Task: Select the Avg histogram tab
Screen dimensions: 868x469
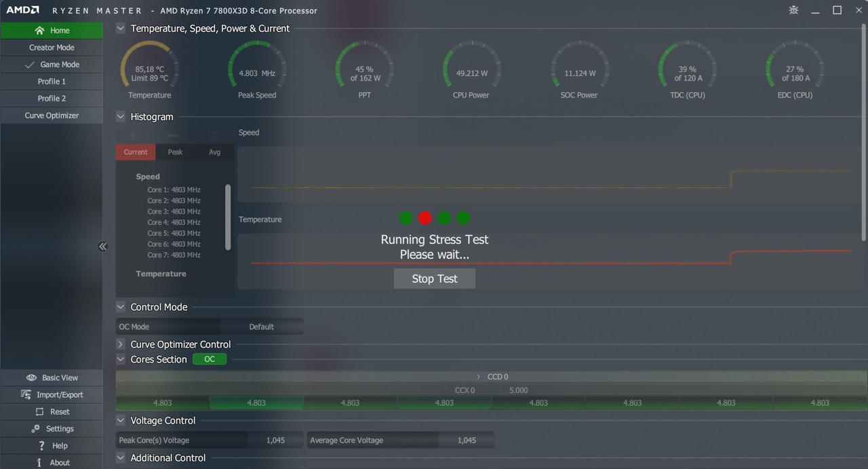Action: coord(214,152)
